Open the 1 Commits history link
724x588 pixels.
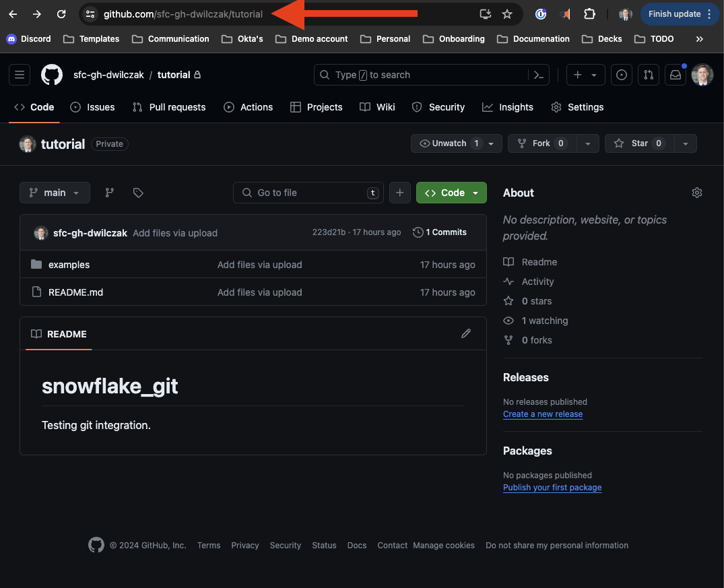point(440,232)
